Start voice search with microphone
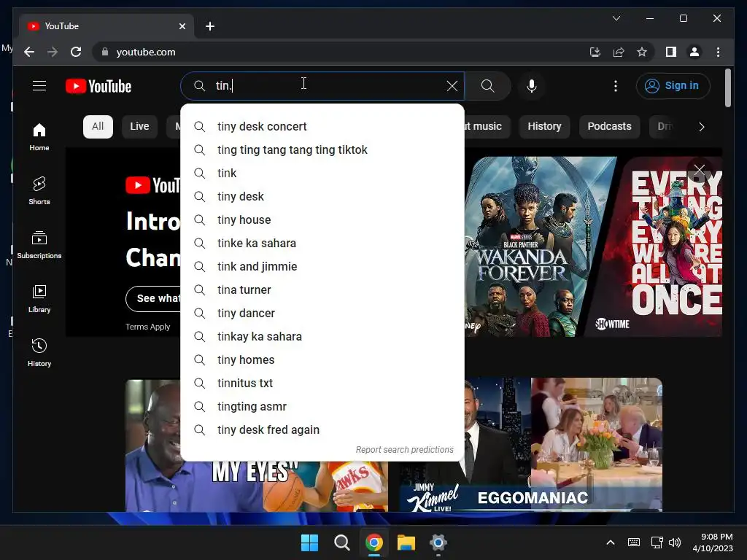Image resolution: width=747 pixels, height=560 pixels. (x=532, y=86)
